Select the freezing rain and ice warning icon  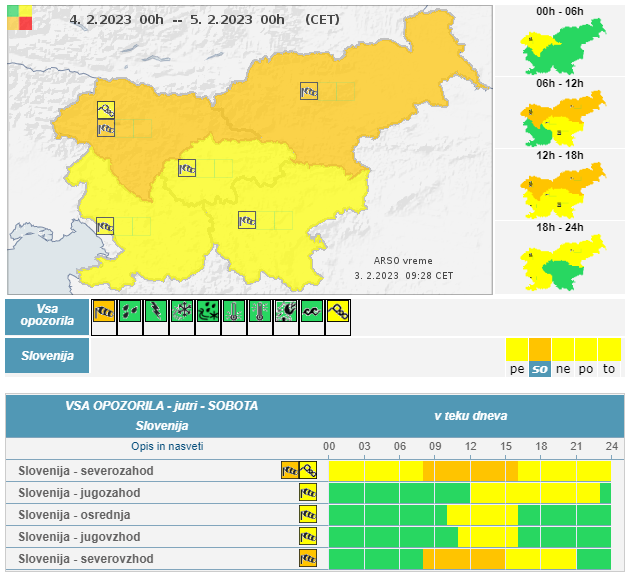(208, 311)
